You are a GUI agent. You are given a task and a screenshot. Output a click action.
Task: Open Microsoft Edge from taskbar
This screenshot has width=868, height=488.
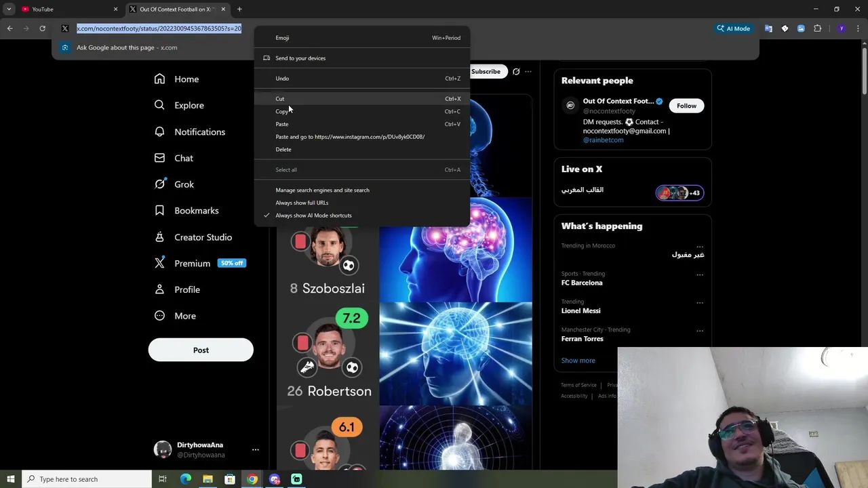point(185,479)
